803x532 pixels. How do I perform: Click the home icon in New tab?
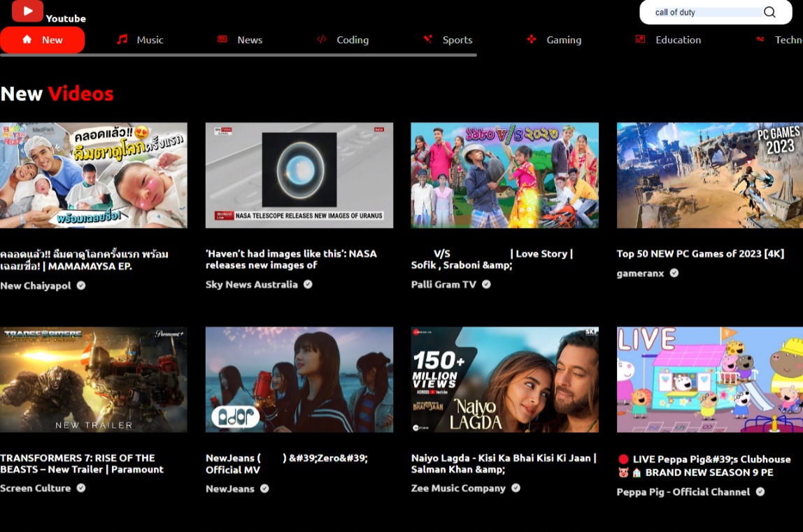[x=27, y=39]
